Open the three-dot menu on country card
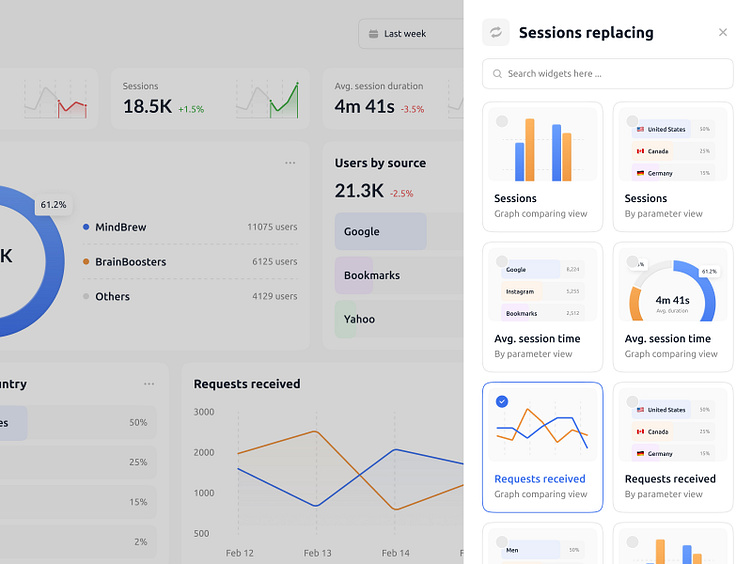752x564 pixels. point(149,384)
